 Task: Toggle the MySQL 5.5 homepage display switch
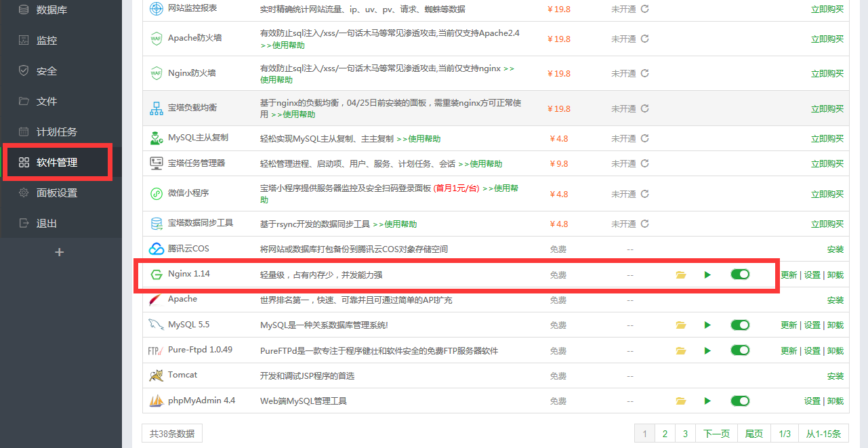pos(740,325)
